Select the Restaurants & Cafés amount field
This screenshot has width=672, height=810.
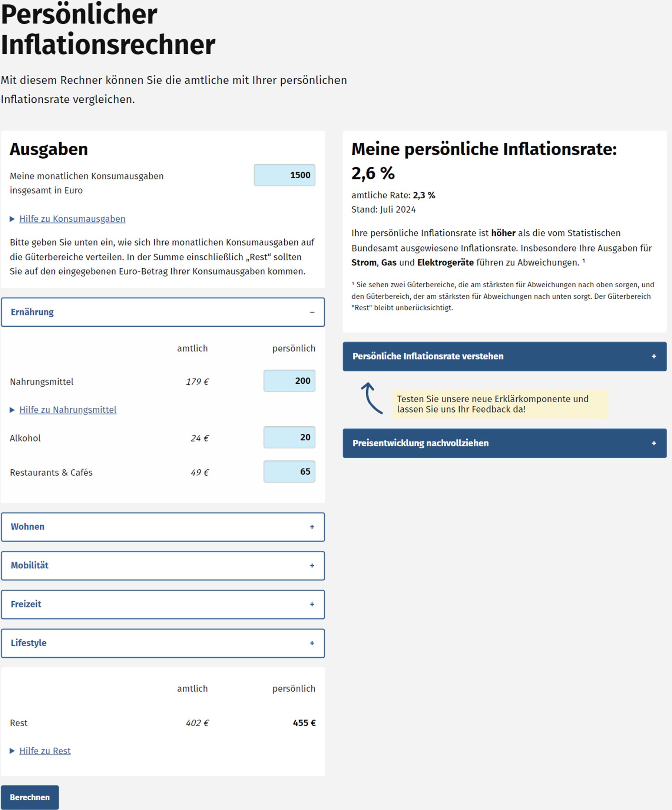[x=289, y=471]
